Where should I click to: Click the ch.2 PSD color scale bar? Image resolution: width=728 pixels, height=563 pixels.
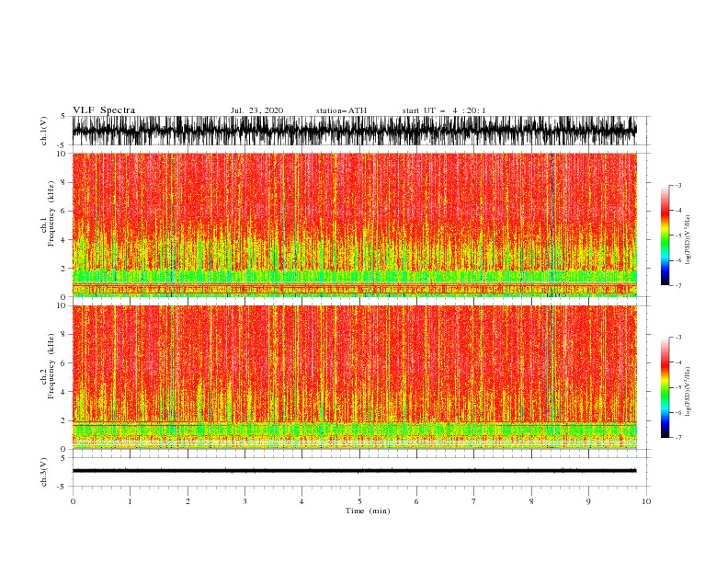[665, 387]
